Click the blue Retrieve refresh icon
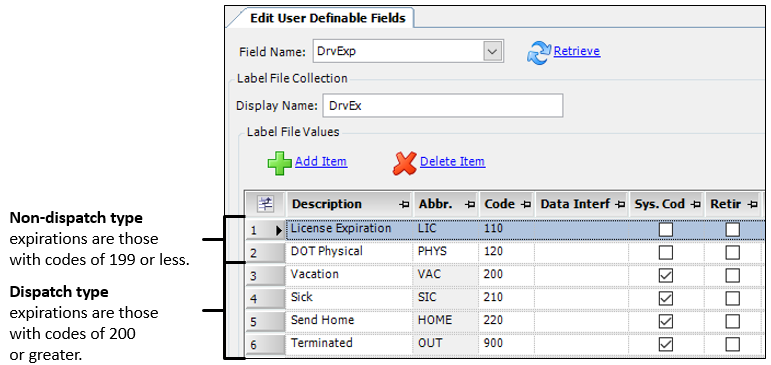This screenshot has width=771, height=365. tap(539, 52)
